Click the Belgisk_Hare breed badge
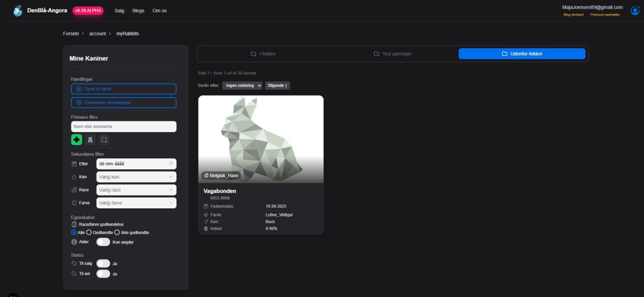Screen dimensions: 644x297 tap(221, 176)
